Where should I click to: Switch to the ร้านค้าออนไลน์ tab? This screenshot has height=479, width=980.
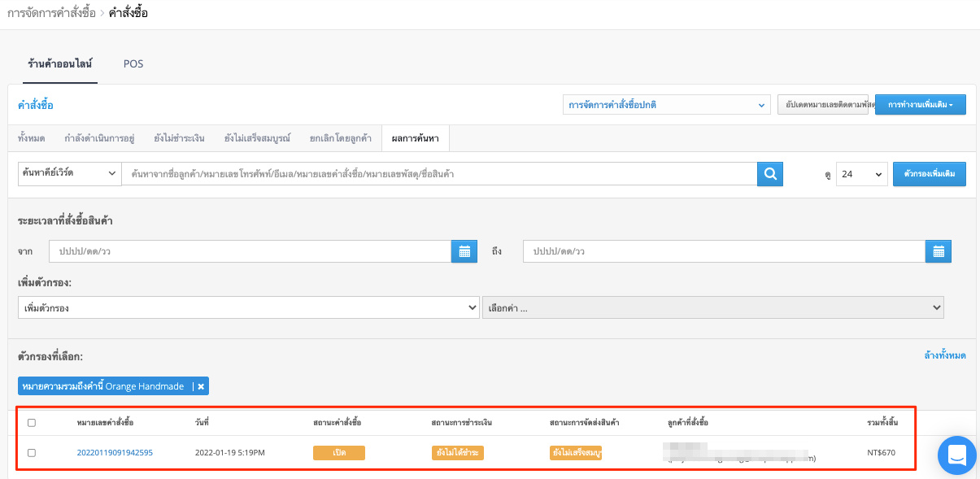61,63
